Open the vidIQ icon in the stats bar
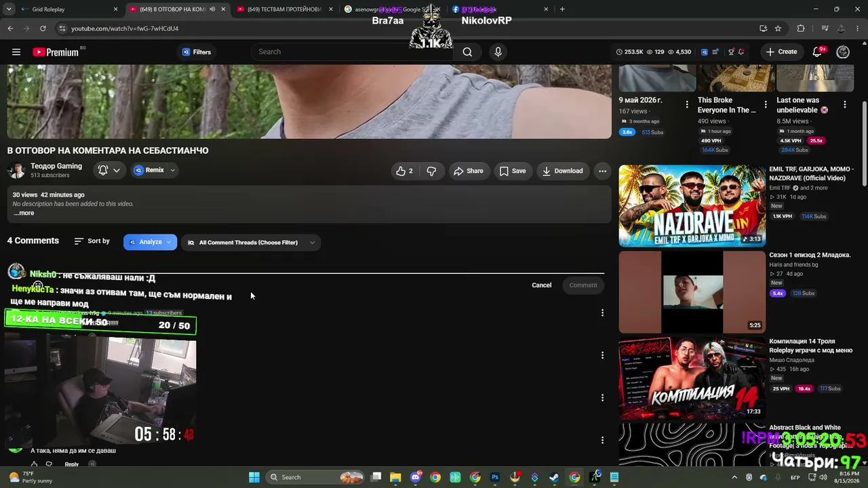Viewport: 868px width, 488px height. coord(705,52)
